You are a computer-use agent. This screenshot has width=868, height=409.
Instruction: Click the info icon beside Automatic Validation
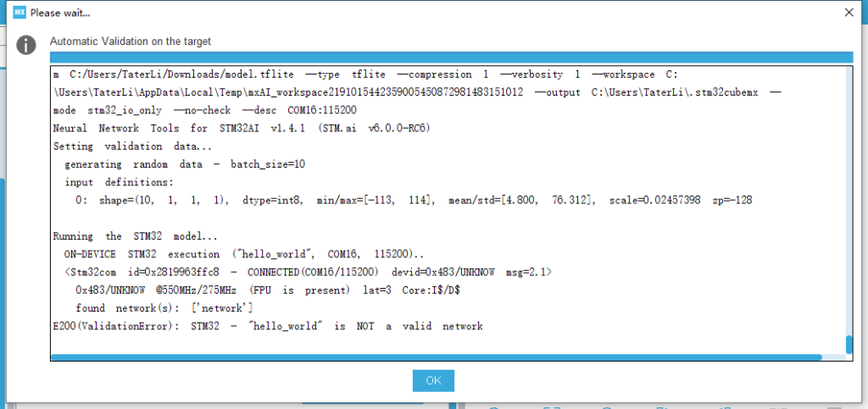(26, 46)
